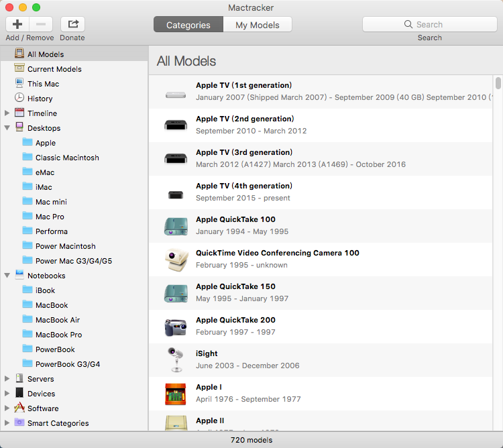The height and width of the screenshot is (448, 503).
Task: Select the Apple QuickTake 150 title
Action: (235, 286)
